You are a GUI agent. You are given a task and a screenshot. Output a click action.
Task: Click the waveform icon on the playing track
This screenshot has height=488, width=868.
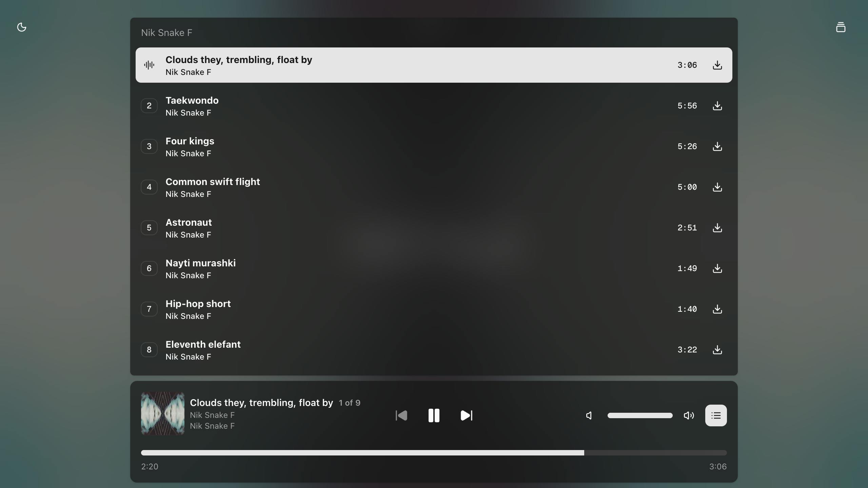point(149,65)
